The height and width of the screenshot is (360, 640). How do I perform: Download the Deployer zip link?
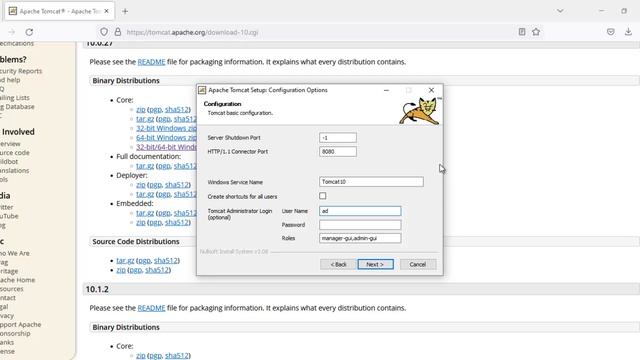pos(141,185)
